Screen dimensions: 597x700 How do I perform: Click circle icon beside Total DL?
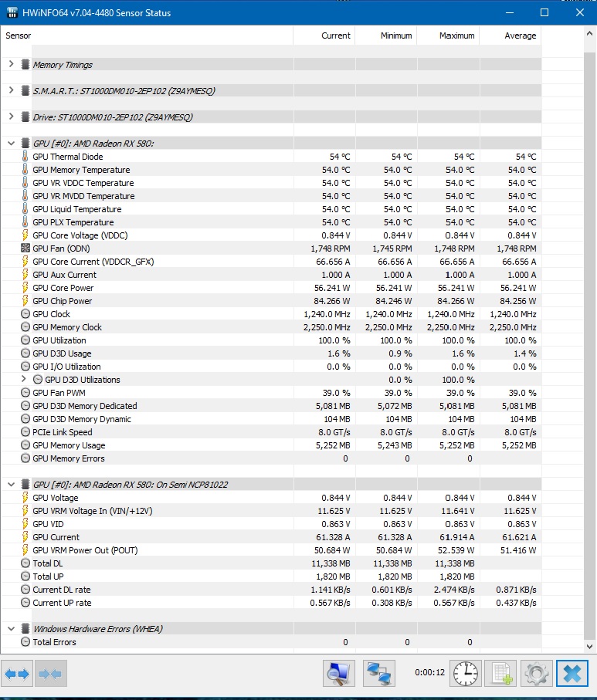pos(25,563)
